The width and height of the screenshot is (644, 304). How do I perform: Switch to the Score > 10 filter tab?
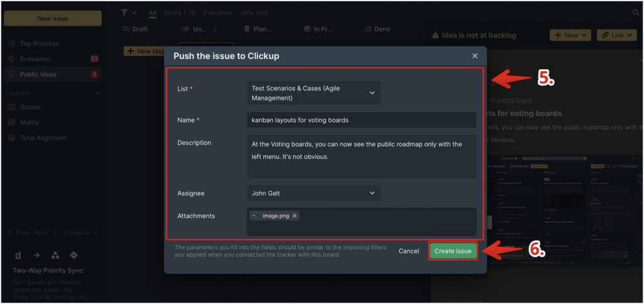click(x=179, y=13)
